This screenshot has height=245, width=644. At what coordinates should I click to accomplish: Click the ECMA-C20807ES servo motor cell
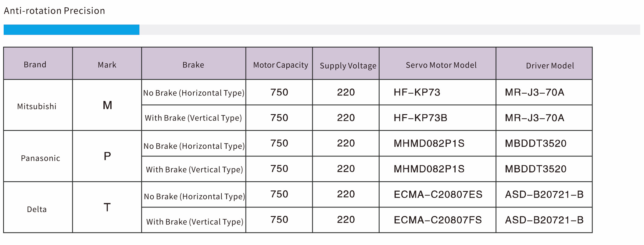438,194
